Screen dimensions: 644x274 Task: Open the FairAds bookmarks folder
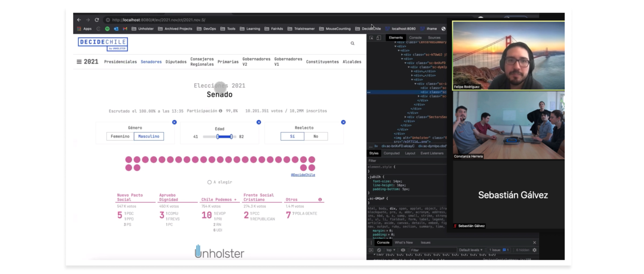coord(274,29)
